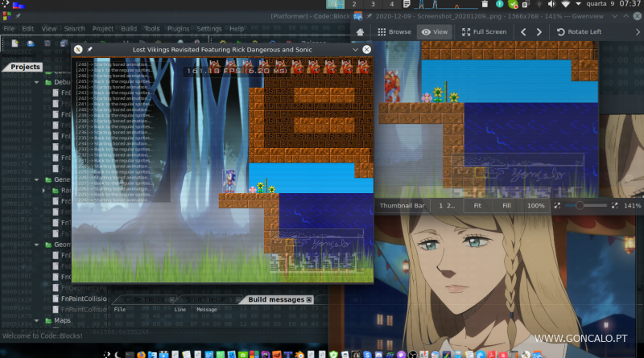
Task: Collapse the Debu folder in project tree
Action: pyautogui.click(x=36, y=82)
